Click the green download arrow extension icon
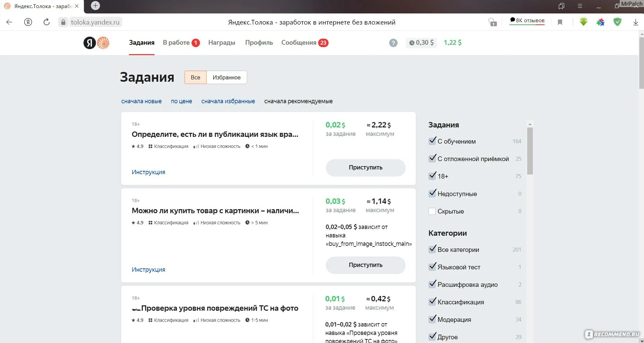644x343 pixels. (583, 22)
